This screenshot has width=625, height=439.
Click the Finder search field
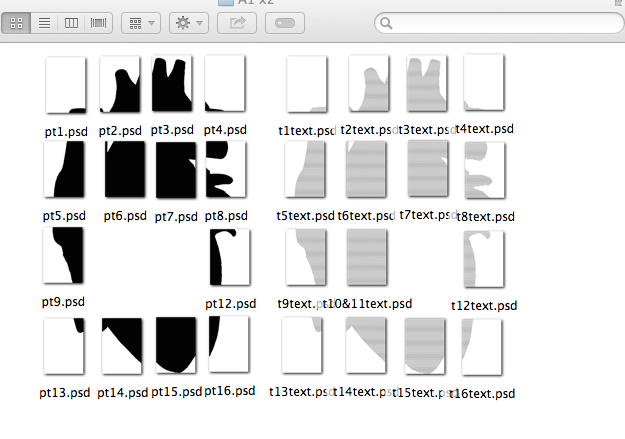tap(499, 23)
